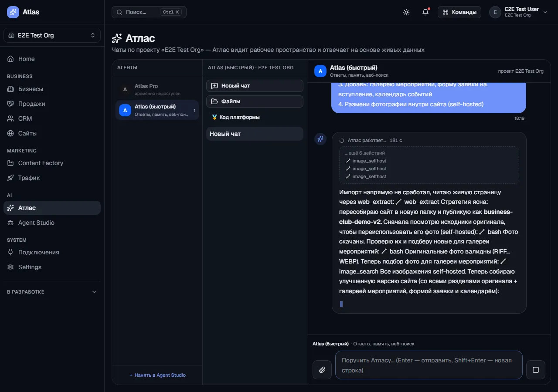
Task: Click the Атлас sparkle sidebar icon
Action: (10, 208)
